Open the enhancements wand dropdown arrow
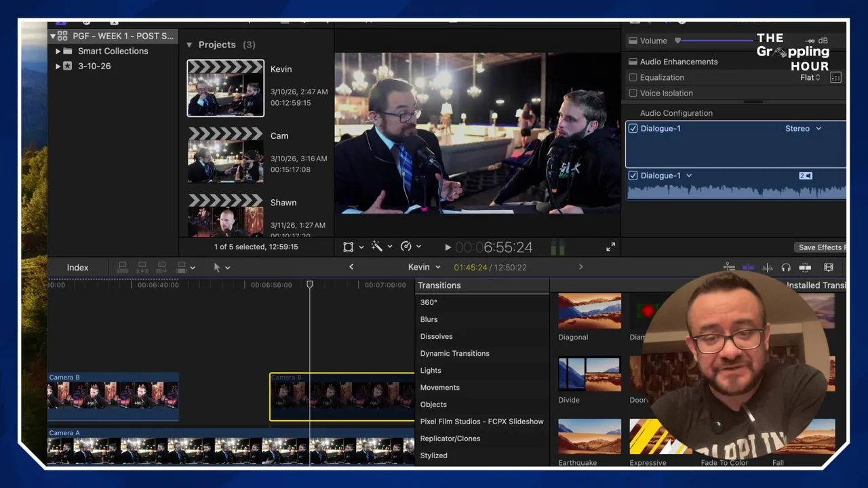This screenshot has height=488, width=868. (389, 247)
